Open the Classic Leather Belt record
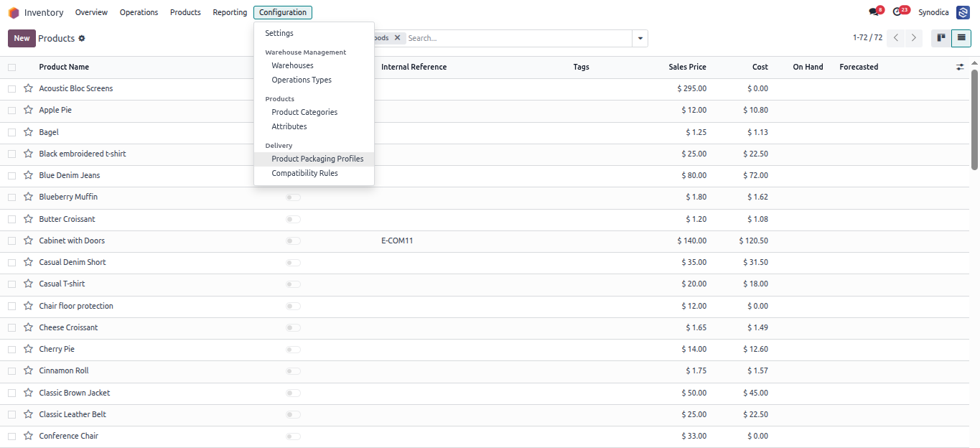Screen dimensions: 980x448 click(x=73, y=414)
